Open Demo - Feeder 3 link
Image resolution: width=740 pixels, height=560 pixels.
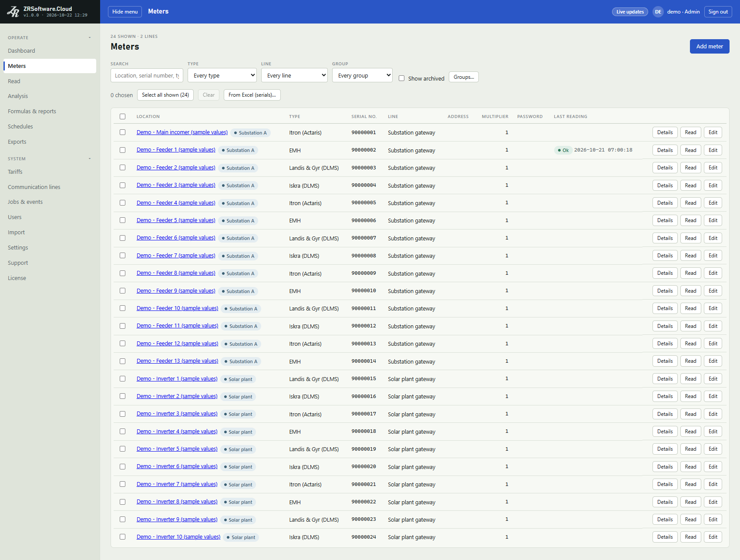click(x=176, y=185)
